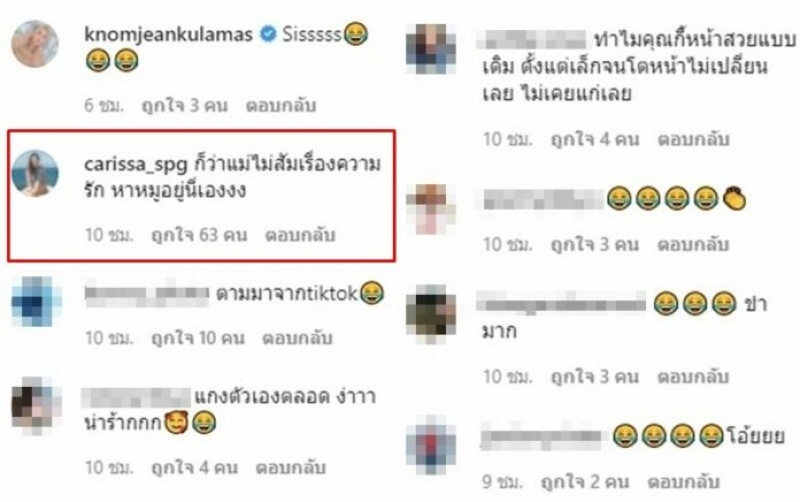Click the knomjeankulamas username
The height and width of the screenshot is (502, 800).
click(168, 35)
